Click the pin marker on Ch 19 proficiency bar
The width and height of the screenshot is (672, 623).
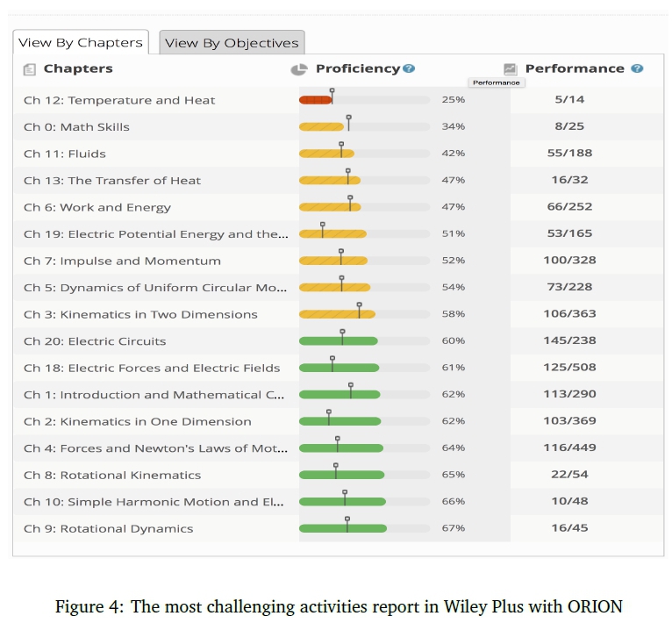[322, 226]
